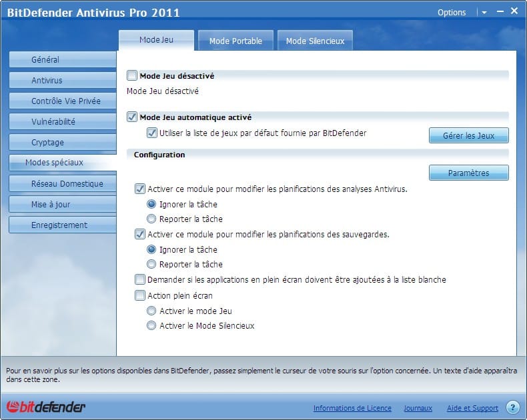
Task: Open the Contrôle Vie Privée section
Action: 63,101
